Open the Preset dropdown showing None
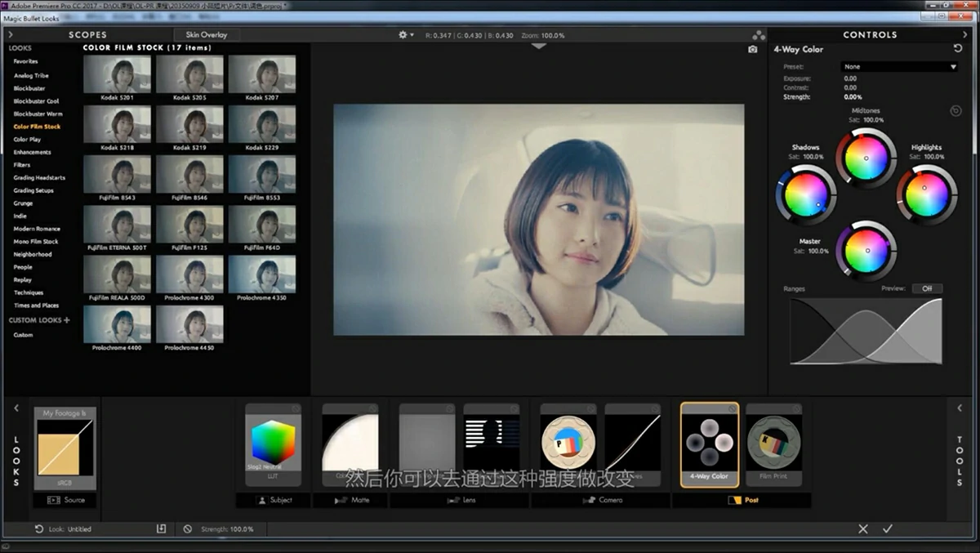Viewport: 980px width, 553px height. (x=899, y=67)
